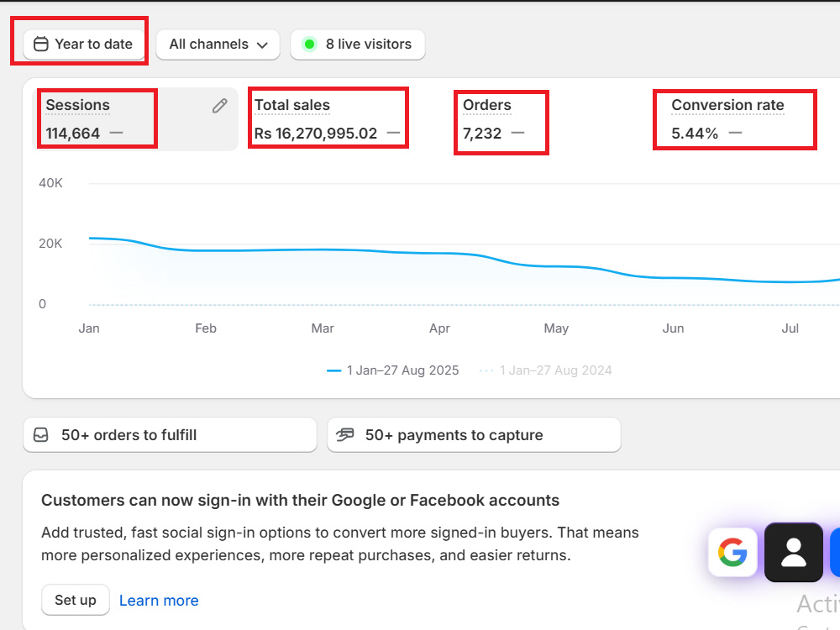Expand the All channels dropdown
The image size is (840, 630).
218,44
